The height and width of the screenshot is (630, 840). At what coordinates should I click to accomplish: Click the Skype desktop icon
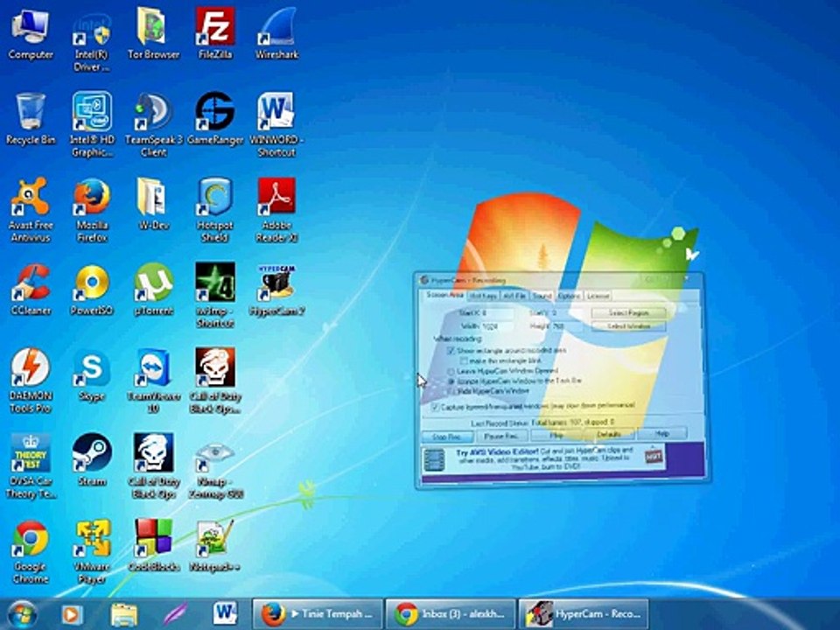pos(92,375)
